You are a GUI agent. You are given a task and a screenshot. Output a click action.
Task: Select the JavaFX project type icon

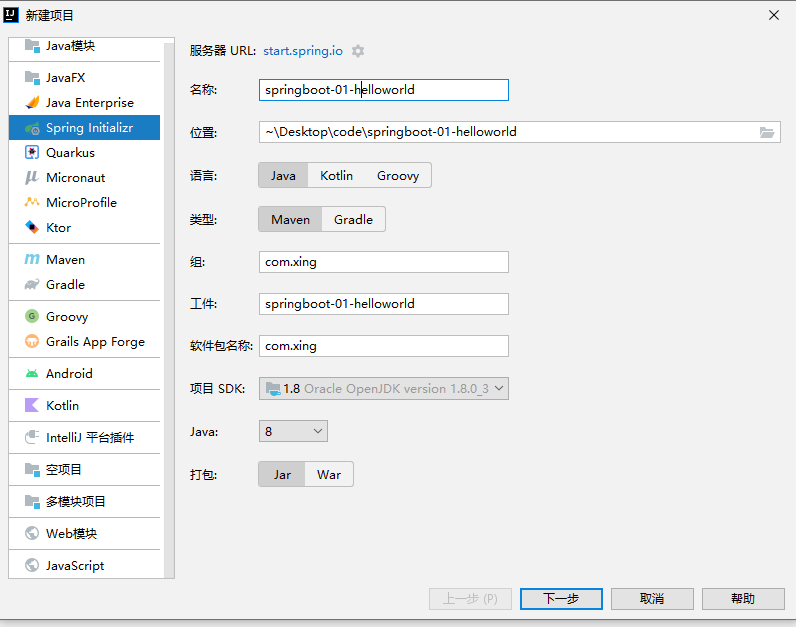click(32, 77)
